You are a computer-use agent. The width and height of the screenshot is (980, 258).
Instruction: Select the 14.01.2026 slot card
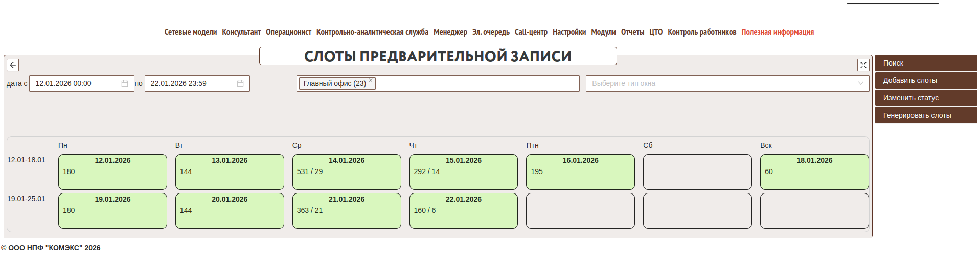coord(346,172)
